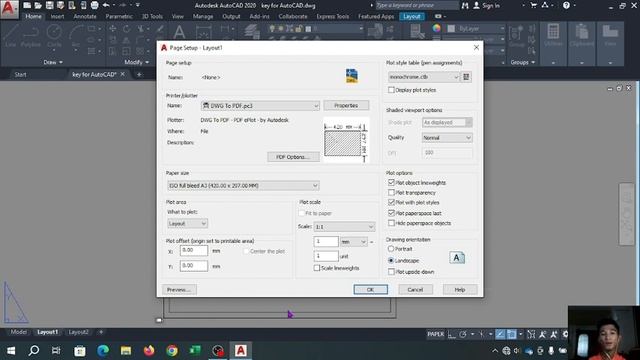This screenshot has height=360, width=640.
Task: Click the plot style table editor icon
Action: 466,77
